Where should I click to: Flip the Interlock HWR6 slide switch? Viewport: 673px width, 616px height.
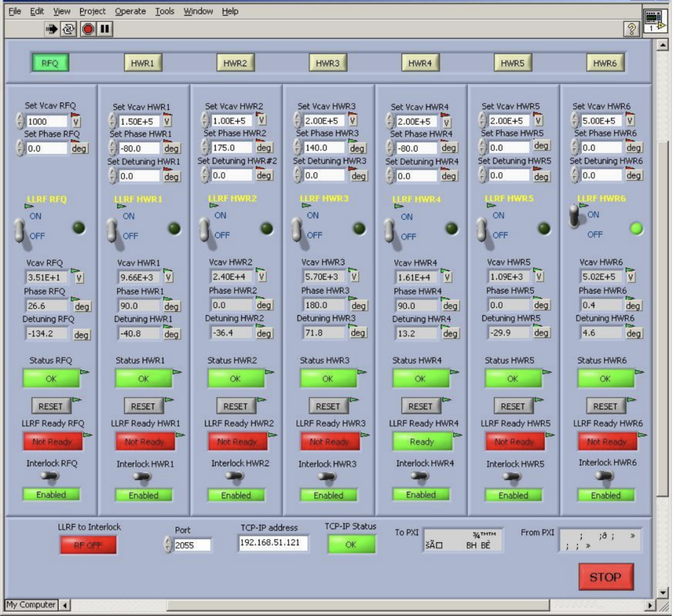click(605, 475)
